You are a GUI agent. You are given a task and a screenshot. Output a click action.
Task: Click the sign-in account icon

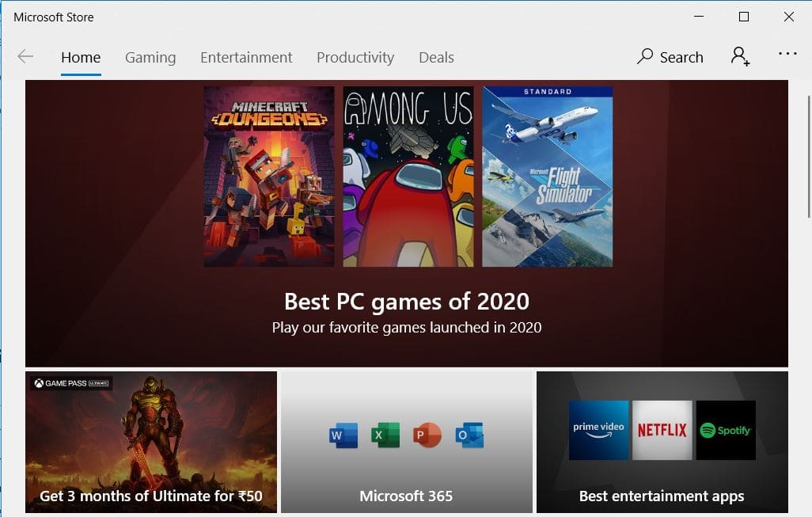(740, 56)
